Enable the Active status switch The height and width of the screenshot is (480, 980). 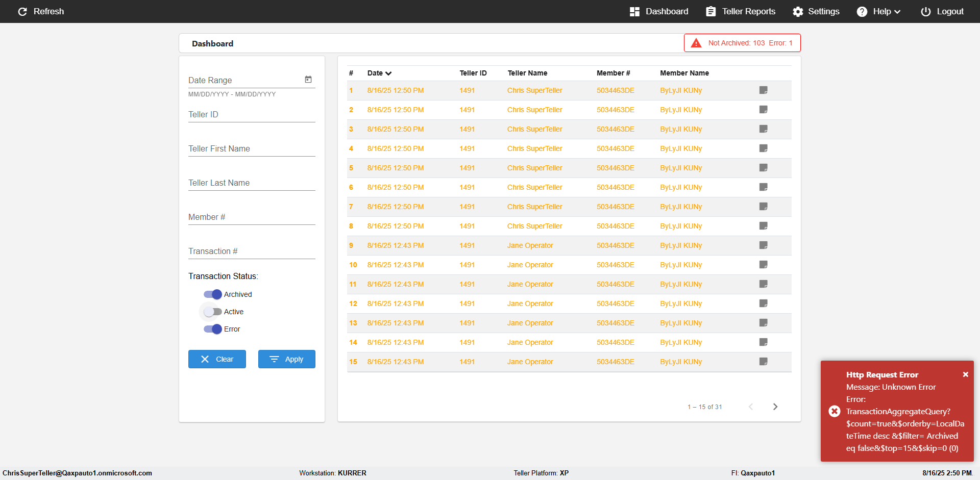tap(213, 312)
